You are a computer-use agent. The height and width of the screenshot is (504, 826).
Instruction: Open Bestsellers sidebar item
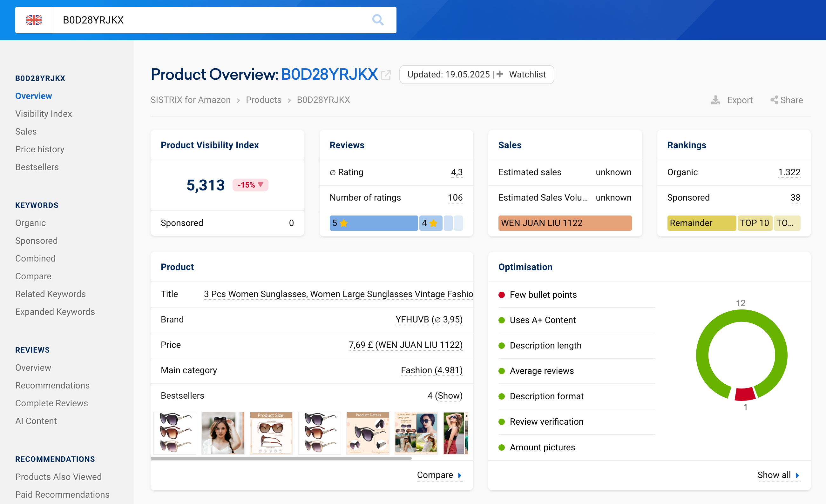pos(37,167)
